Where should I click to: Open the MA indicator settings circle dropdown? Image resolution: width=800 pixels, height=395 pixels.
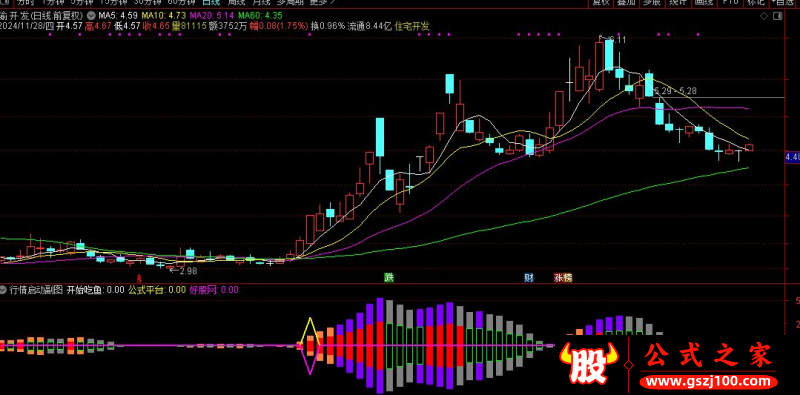click(91, 16)
